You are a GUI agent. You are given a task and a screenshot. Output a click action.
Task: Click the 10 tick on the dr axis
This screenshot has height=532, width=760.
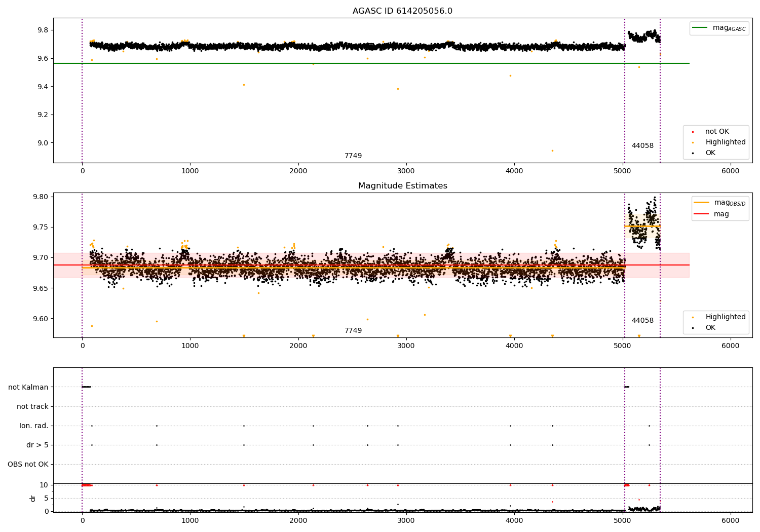pyautogui.click(x=44, y=485)
